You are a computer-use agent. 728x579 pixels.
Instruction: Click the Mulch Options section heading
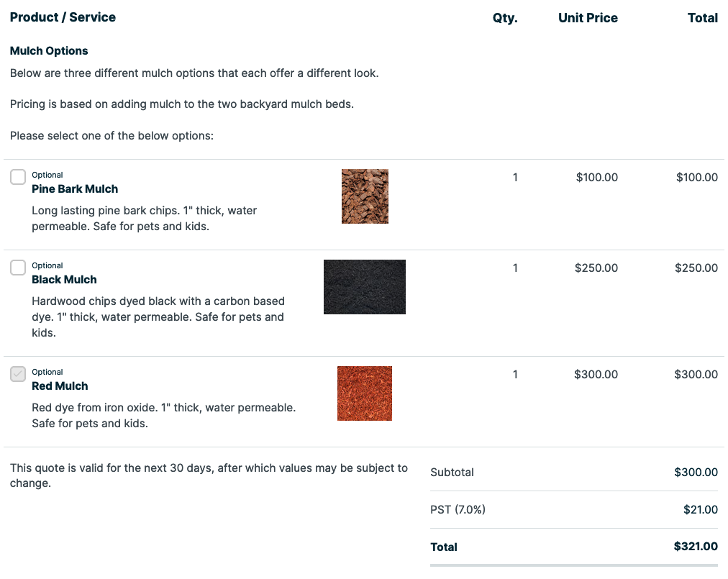pos(49,50)
